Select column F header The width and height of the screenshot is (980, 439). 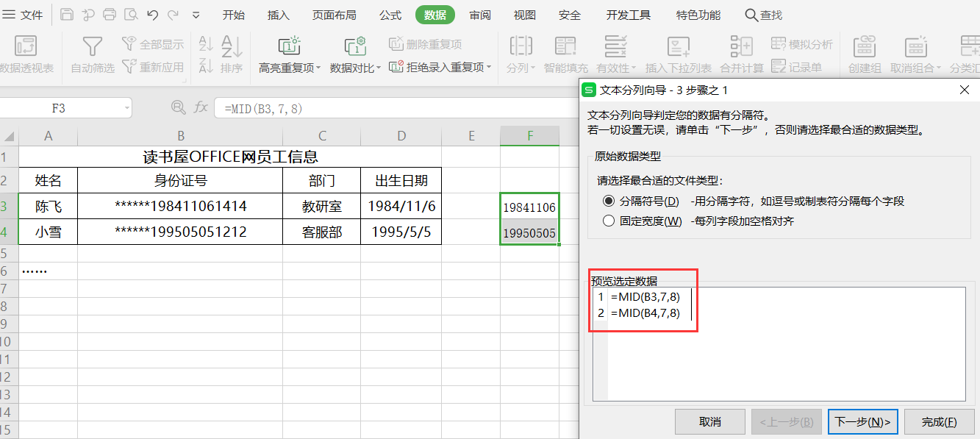pos(529,136)
